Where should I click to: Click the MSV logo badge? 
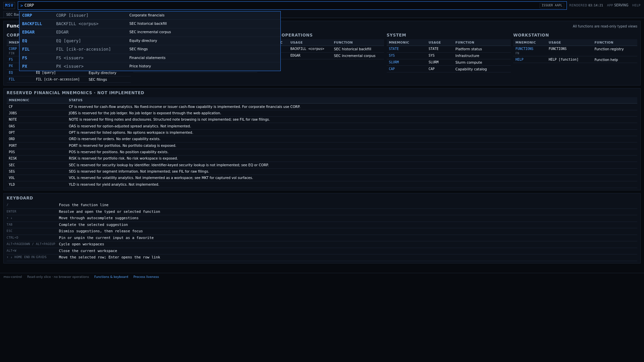coord(9,5)
